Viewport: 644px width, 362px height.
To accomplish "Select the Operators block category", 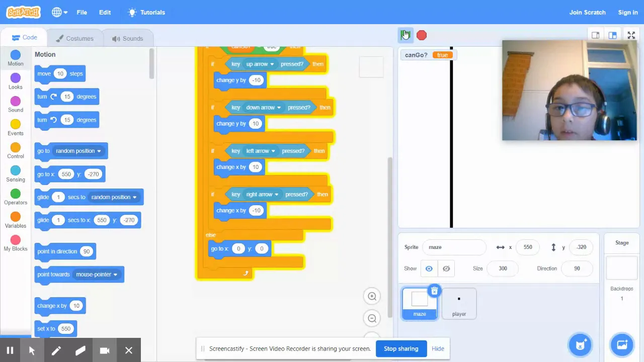I will tap(16, 197).
